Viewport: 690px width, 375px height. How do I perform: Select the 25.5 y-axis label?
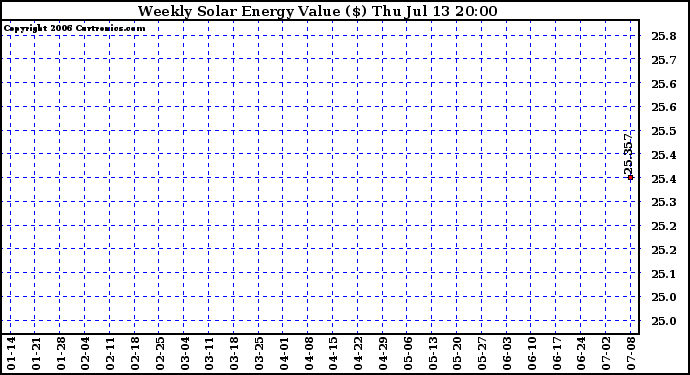(x=664, y=131)
